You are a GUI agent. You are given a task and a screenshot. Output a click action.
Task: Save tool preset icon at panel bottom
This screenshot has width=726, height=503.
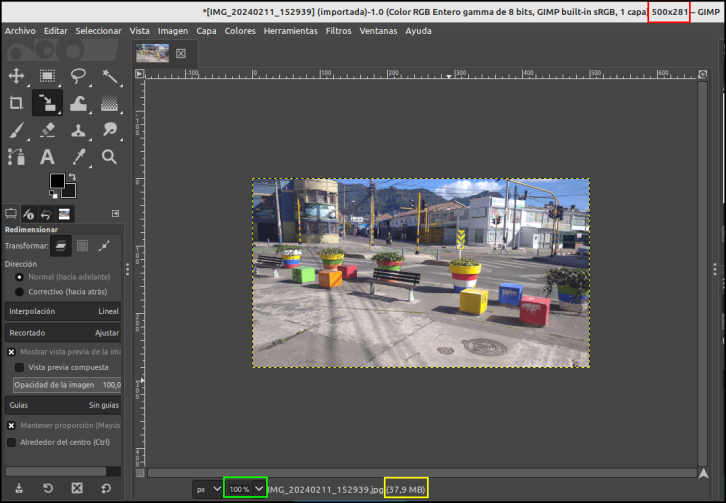[x=19, y=488]
